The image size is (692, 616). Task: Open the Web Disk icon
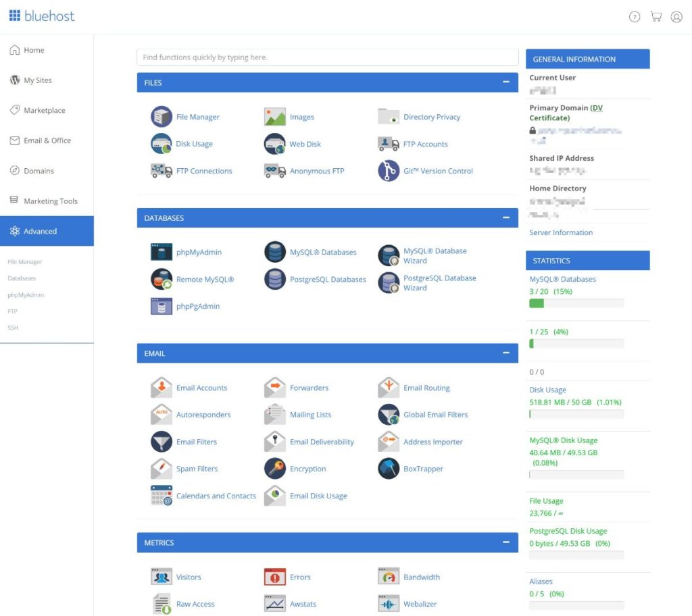tap(275, 144)
